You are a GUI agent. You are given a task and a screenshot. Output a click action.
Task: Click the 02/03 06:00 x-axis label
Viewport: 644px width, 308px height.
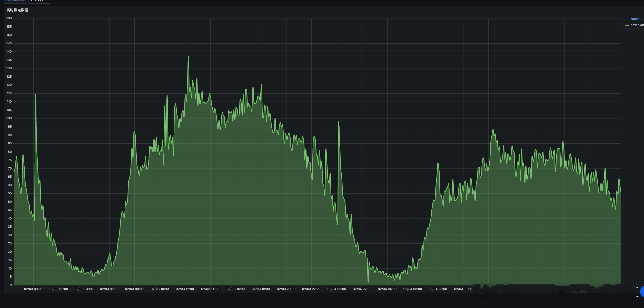(x=109, y=289)
